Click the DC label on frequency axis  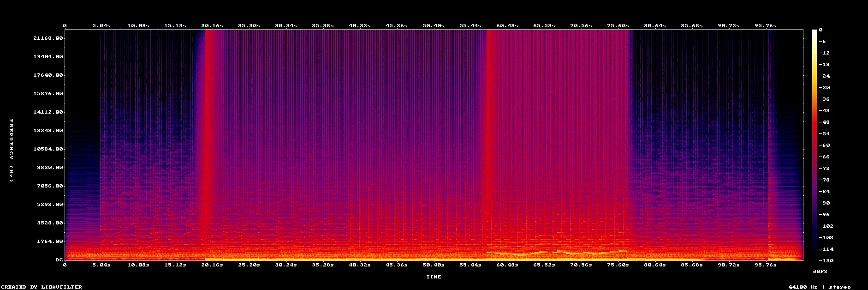pos(59,260)
